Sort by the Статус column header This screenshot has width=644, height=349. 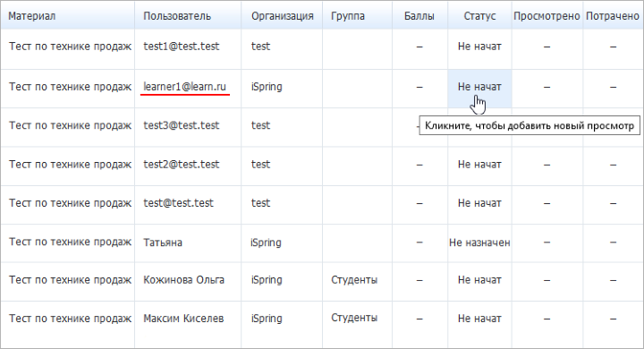tap(479, 16)
